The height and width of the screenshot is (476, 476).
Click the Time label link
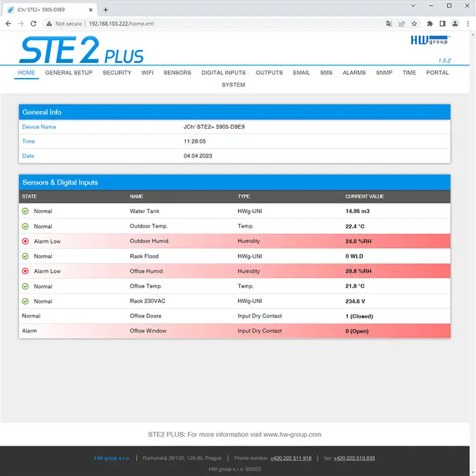pos(28,141)
